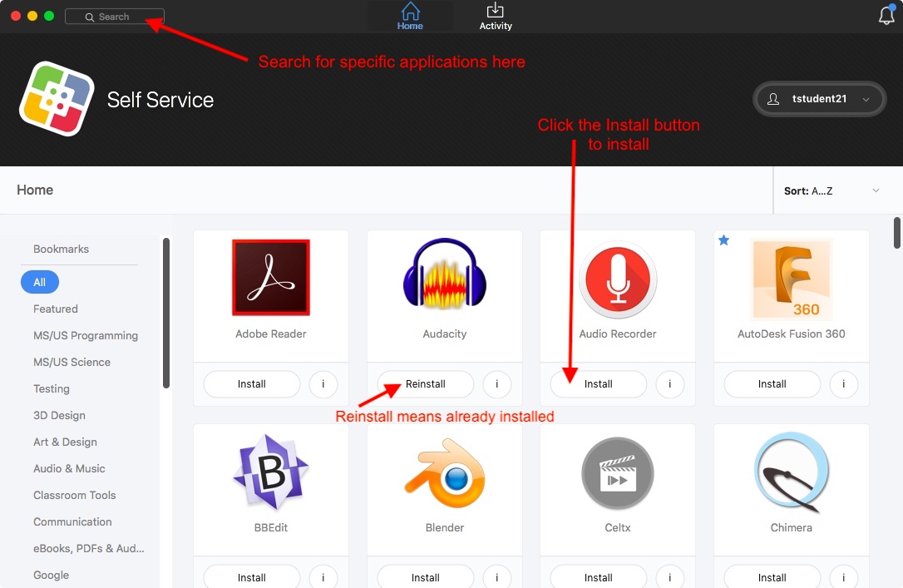The height and width of the screenshot is (588, 903).
Task: Click the main app list scrollbar
Action: 896,233
